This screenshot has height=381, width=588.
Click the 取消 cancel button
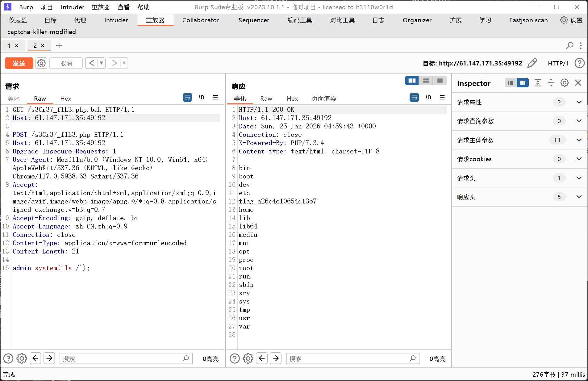click(66, 63)
